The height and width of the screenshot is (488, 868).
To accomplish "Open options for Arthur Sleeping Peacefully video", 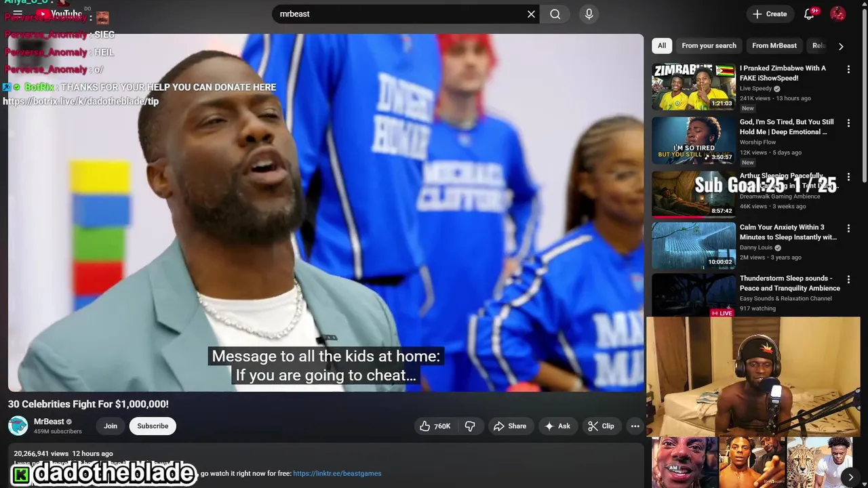I will click(848, 178).
